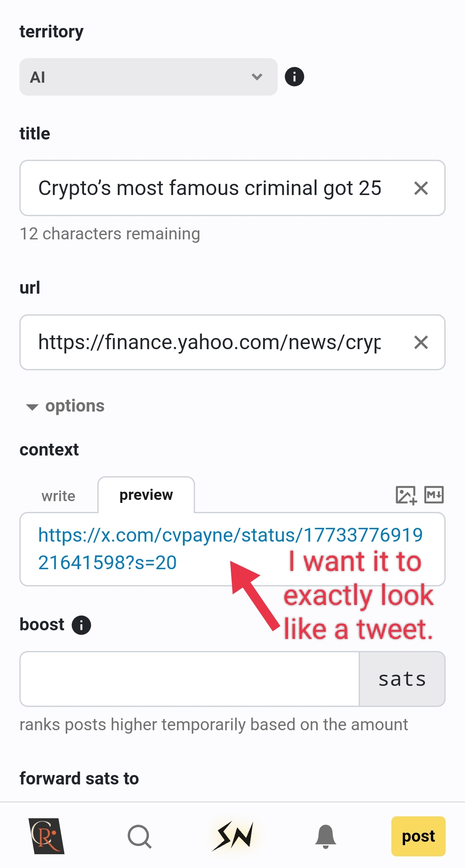Open notifications bell
This screenshot has height=868, width=465.
[325, 836]
